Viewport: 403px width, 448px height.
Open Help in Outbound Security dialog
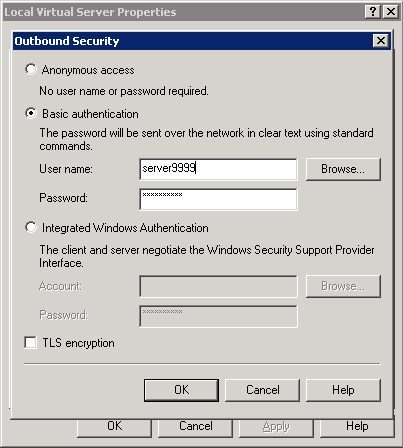coord(343,390)
